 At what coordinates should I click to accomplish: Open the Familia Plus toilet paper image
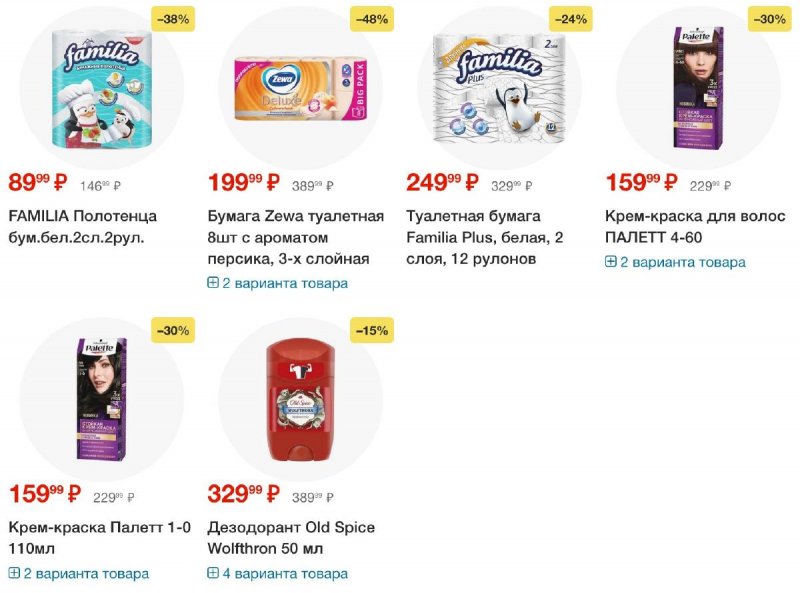pos(499,88)
